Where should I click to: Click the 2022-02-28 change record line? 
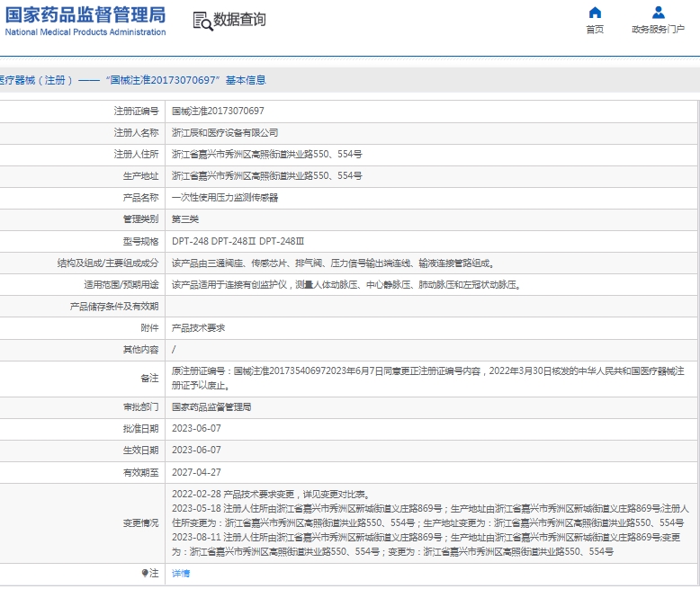(x=271, y=494)
